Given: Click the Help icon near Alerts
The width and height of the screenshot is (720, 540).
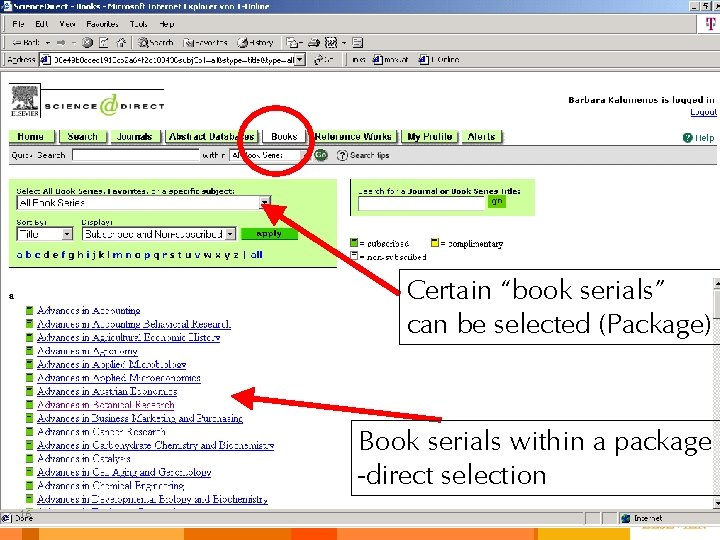Looking at the screenshot, I should [x=687, y=137].
